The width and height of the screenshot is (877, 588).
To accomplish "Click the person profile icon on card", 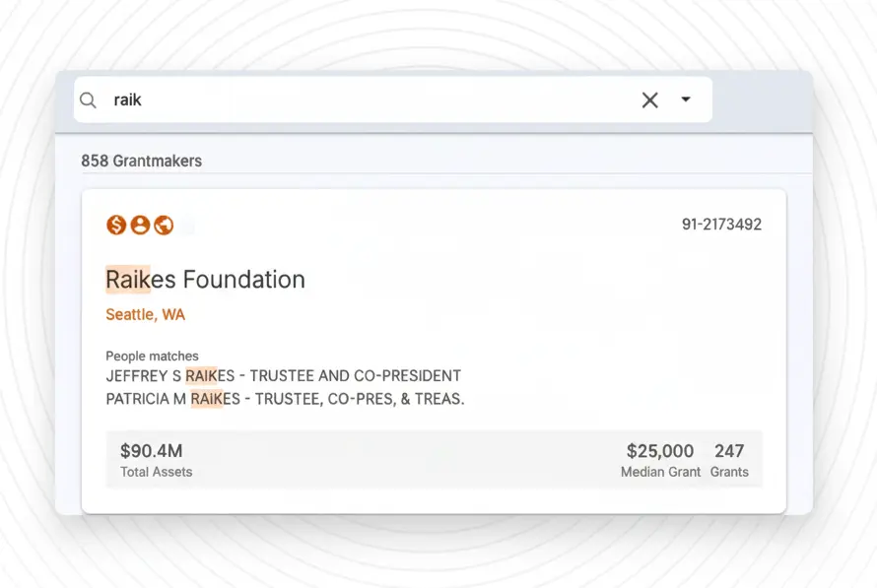I will pyautogui.click(x=140, y=226).
